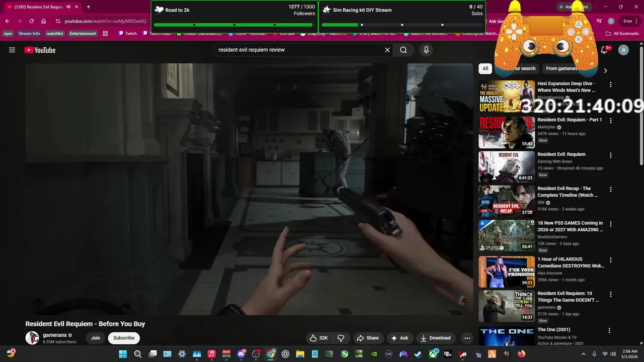Clear the search query with the X
This screenshot has height=362, width=644.
tap(387, 50)
